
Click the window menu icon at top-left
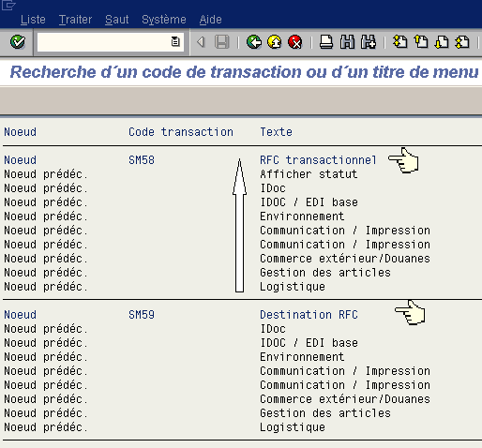click(8, 5)
